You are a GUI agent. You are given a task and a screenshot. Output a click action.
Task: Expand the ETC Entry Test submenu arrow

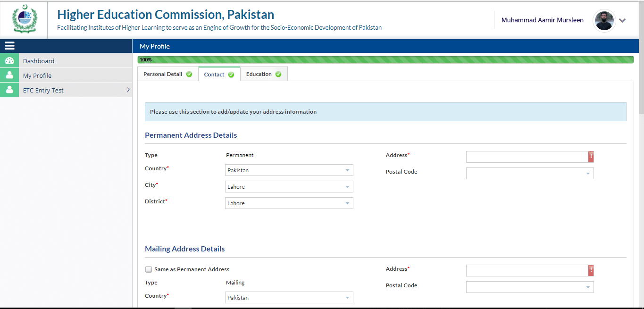[x=128, y=90]
